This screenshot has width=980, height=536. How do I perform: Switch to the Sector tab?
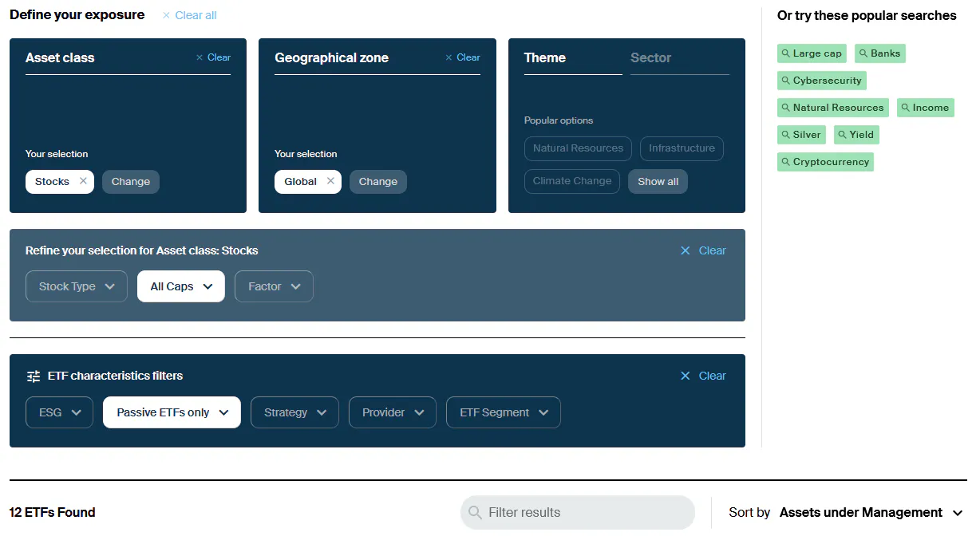pos(650,57)
